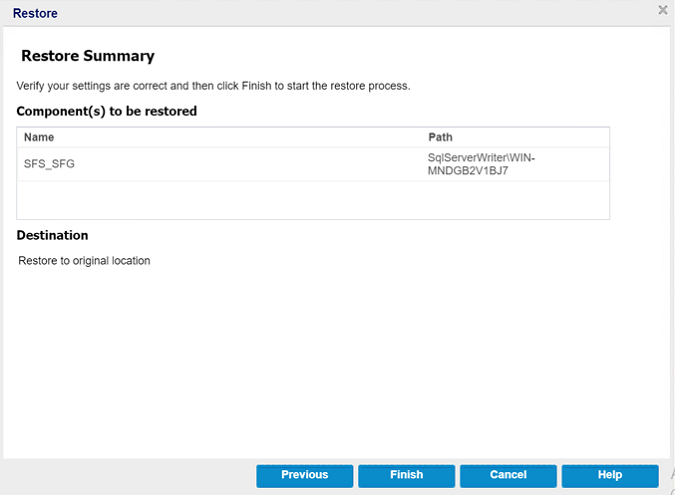
Task: Click the Verify your settings instruction text
Action: [213, 86]
